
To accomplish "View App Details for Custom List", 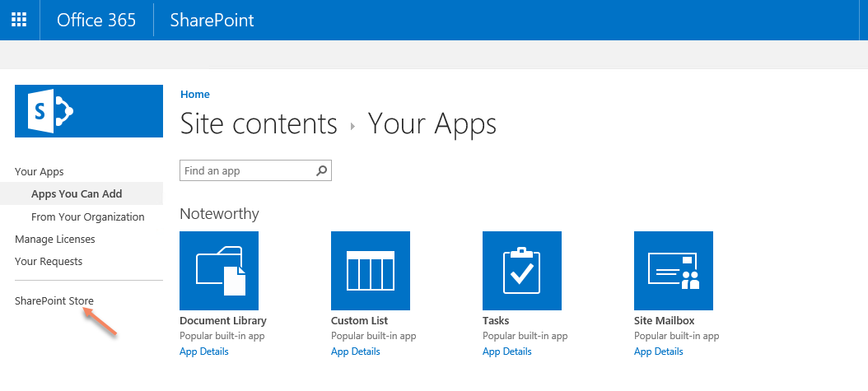I will [356, 351].
